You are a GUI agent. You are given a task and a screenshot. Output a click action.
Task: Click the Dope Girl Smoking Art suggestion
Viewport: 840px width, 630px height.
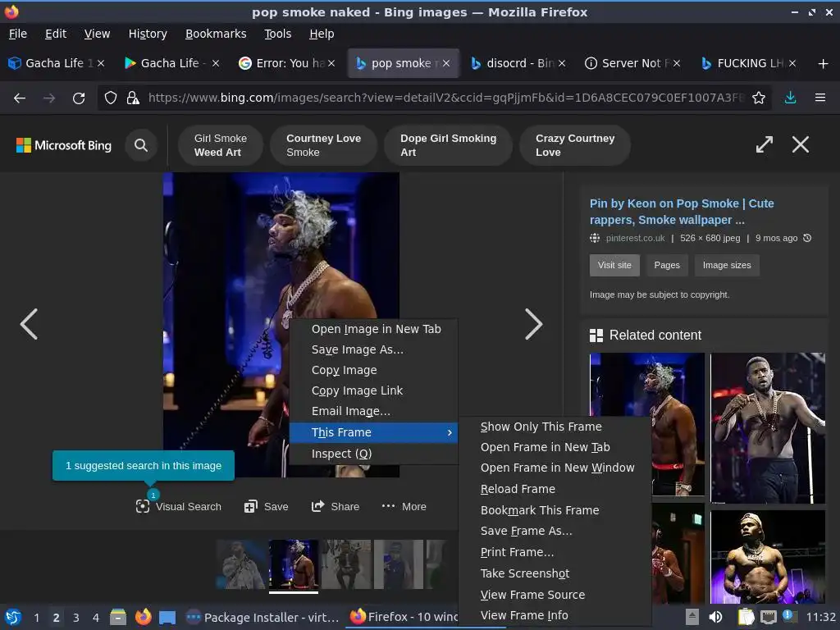click(449, 145)
